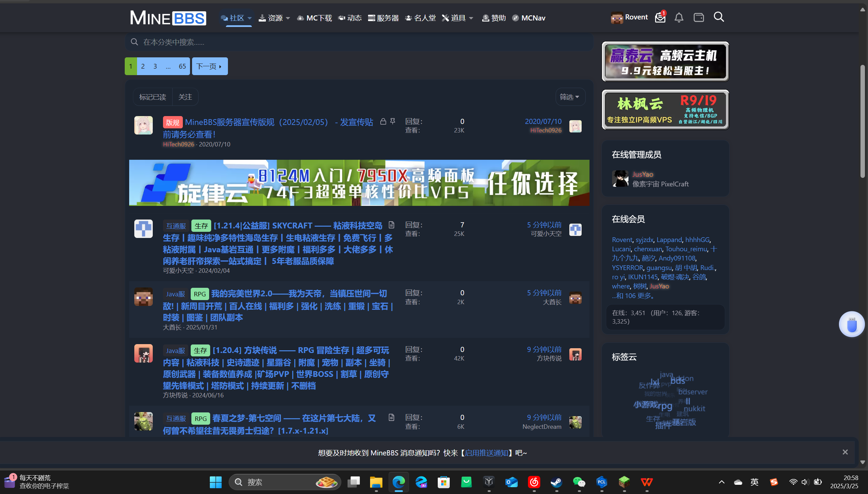Go to page 2
Screen dimensions: 868x494
(x=143, y=66)
